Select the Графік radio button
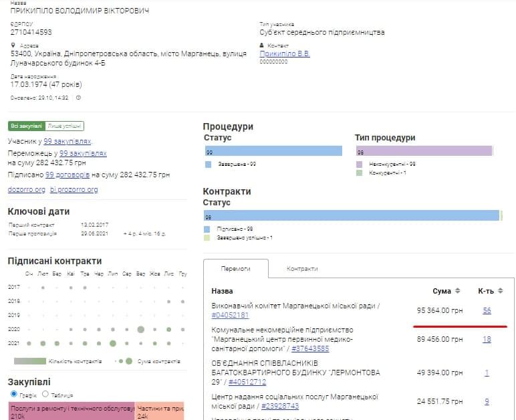516x420 pixels. pos(13,394)
